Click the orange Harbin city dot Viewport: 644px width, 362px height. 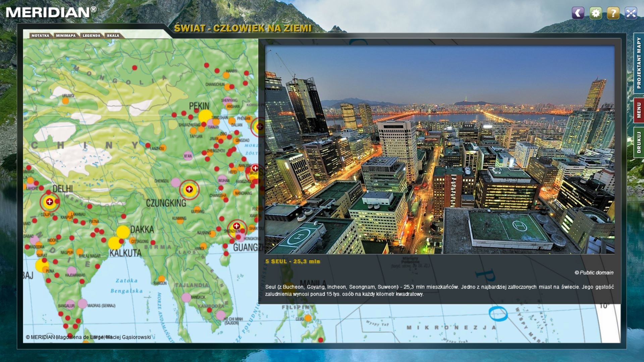226,75
